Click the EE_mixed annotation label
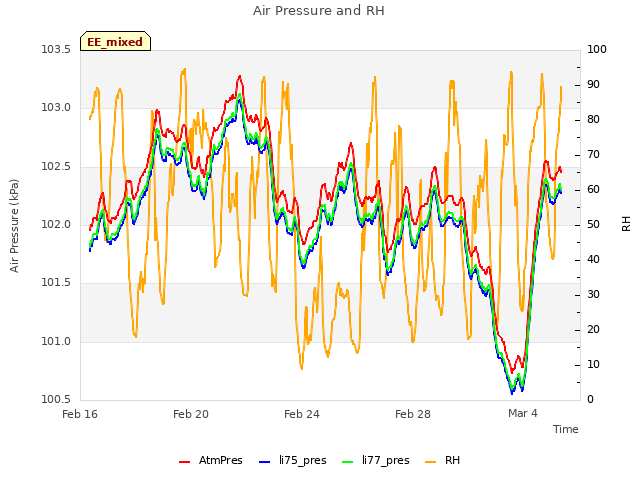The height and width of the screenshot is (480, 640). 115,41
